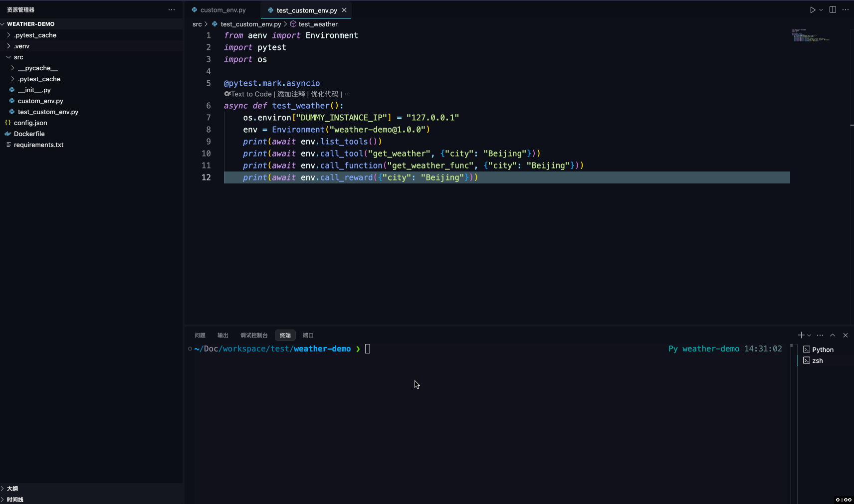Select config.json in the explorer
854x504 pixels.
[x=31, y=123]
